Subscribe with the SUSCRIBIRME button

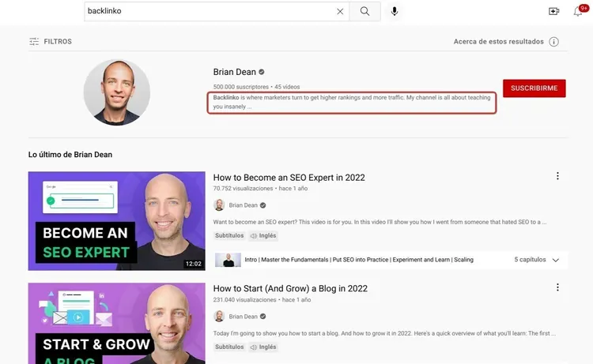(534, 88)
